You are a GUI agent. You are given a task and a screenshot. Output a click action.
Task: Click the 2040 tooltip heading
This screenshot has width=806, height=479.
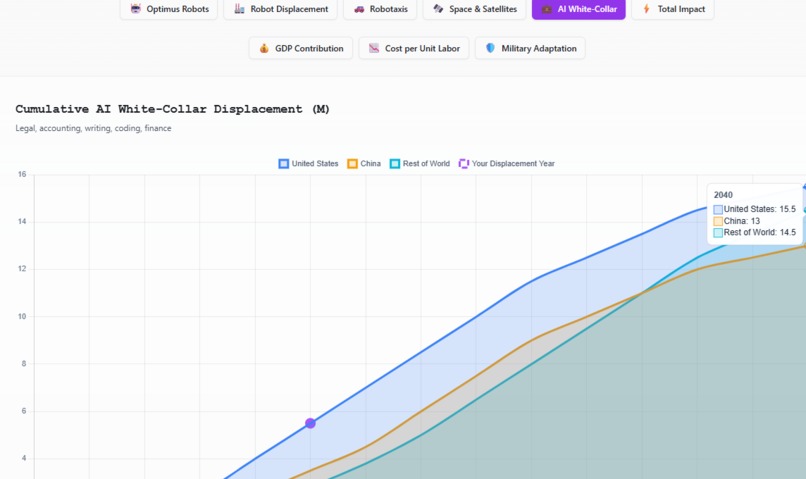click(723, 195)
